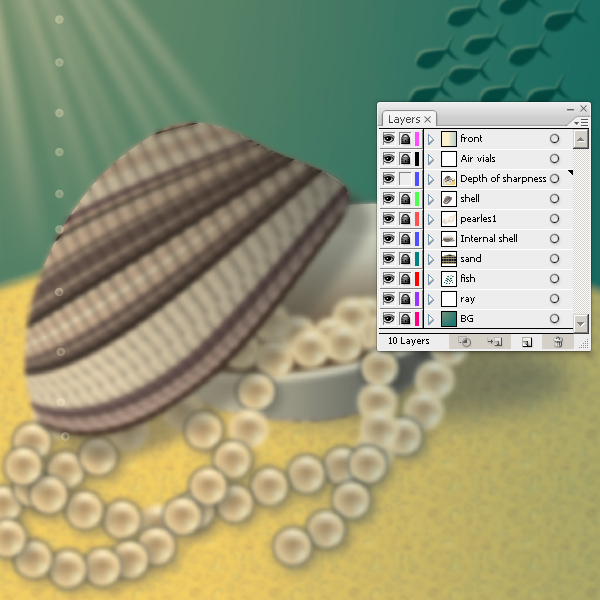Hide the Air vials layer
This screenshot has height=600, width=600.
388,158
